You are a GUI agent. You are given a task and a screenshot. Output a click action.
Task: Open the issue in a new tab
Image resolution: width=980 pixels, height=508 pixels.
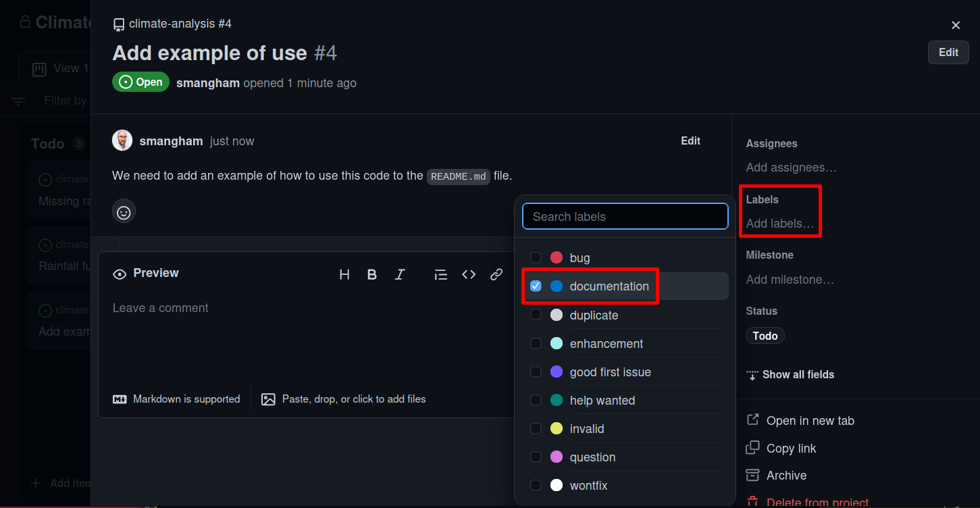pos(809,420)
